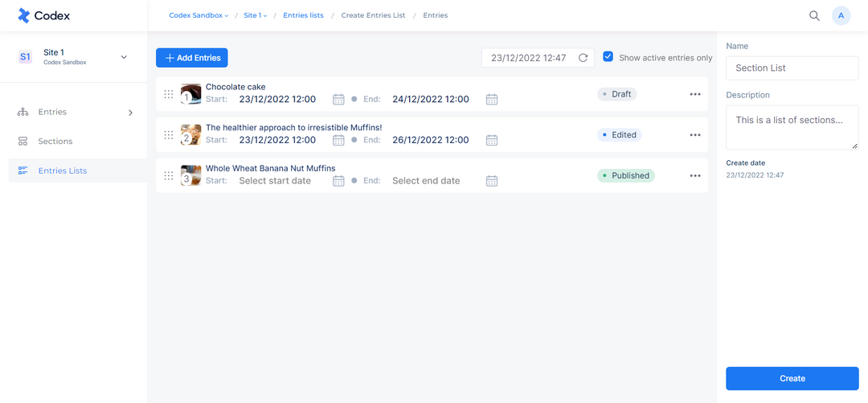Image resolution: width=868 pixels, height=403 pixels.
Task: Click the Entries breadcrumb item
Action: [x=436, y=15]
